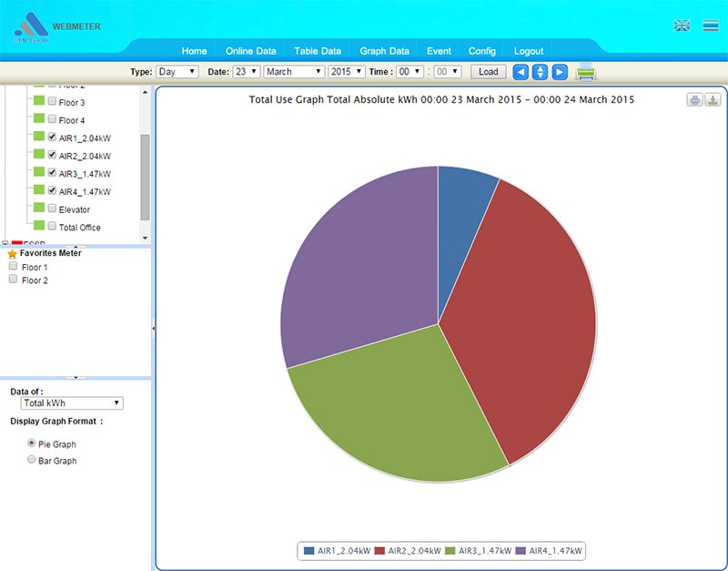This screenshot has width=728, height=571.
Task: Open the date day dropdown showing 23
Action: point(246,72)
